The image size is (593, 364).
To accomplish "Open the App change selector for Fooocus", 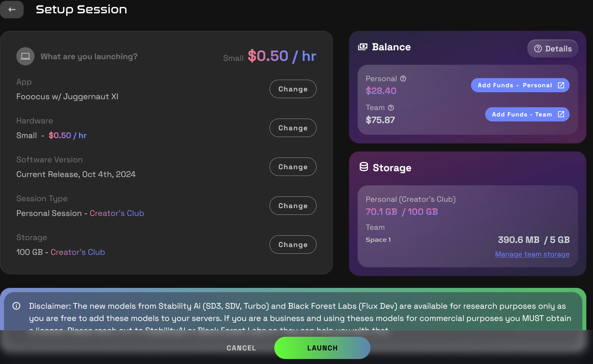I will point(293,89).
